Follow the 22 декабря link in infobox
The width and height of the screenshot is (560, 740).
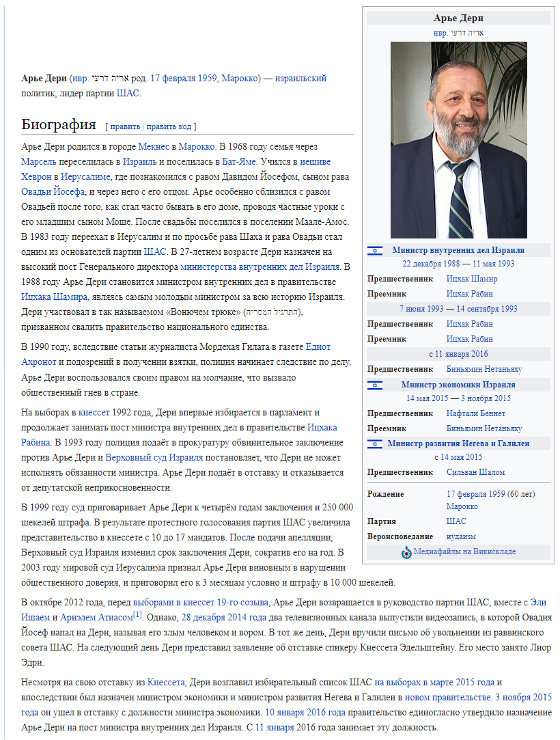pyautogui.click(x=421, y=264)
